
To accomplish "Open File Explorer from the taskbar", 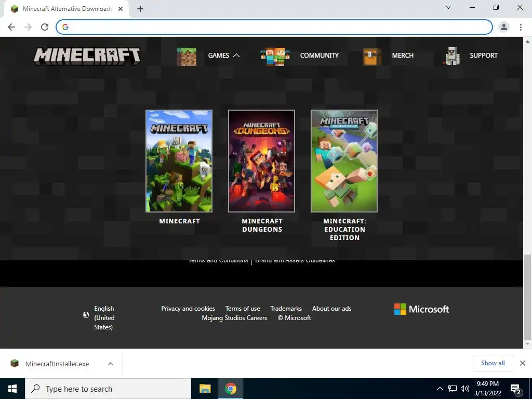I will (x=205, y=389).
